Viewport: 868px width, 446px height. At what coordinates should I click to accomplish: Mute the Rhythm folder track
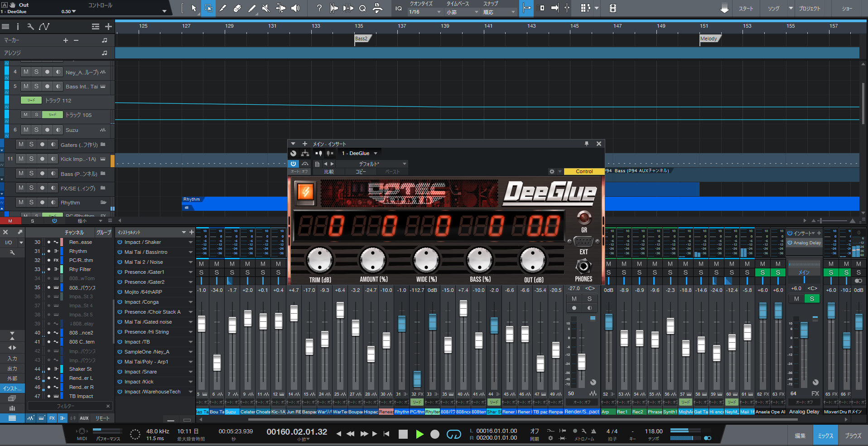[21, 202]
